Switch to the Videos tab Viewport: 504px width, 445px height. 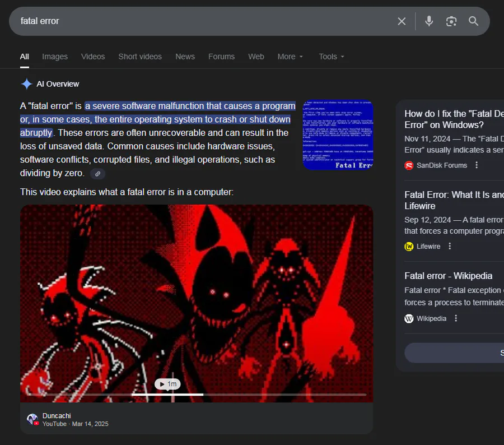93,57
